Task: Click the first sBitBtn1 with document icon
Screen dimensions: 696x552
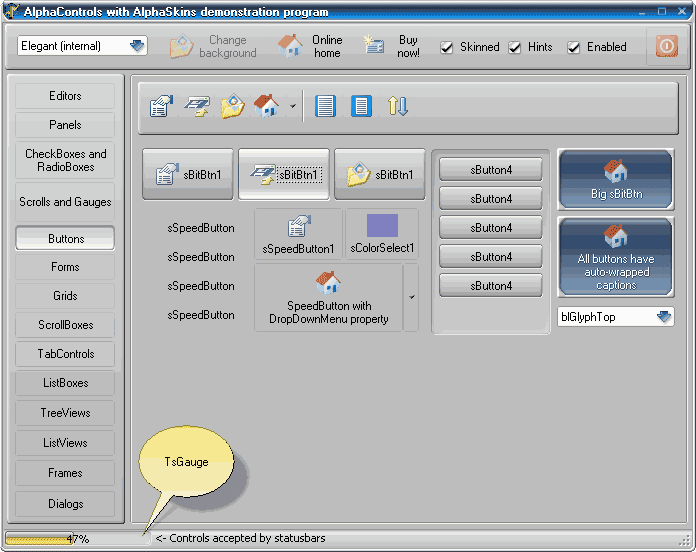Action: tap(188, 174)
